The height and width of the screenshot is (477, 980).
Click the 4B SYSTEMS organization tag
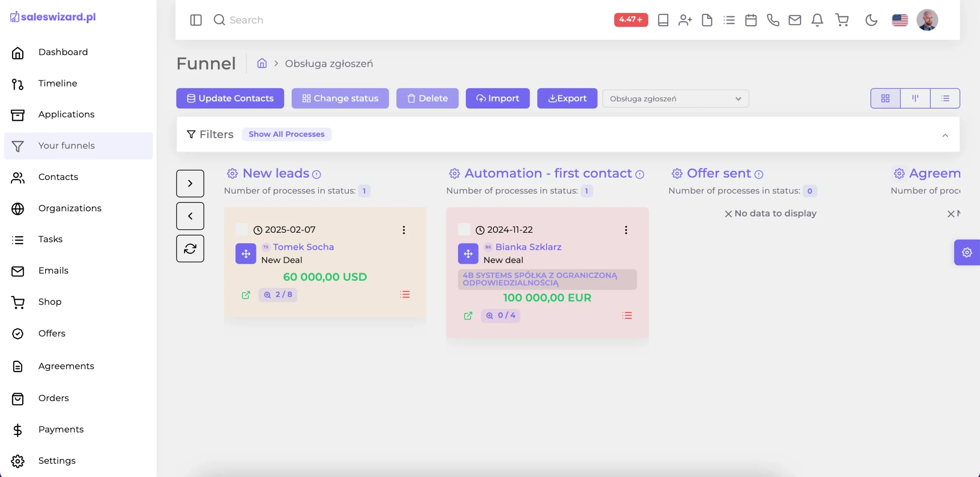(547, 279)
